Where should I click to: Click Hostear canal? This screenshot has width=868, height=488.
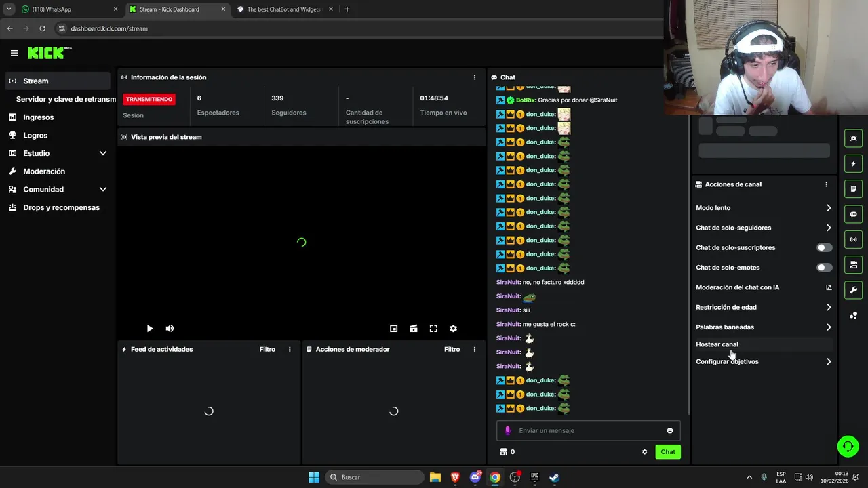(764, 344)
